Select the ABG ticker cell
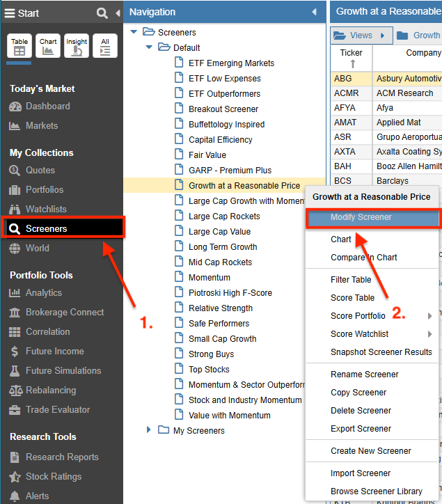The image size is (442, 504). [x=352, y=79]
